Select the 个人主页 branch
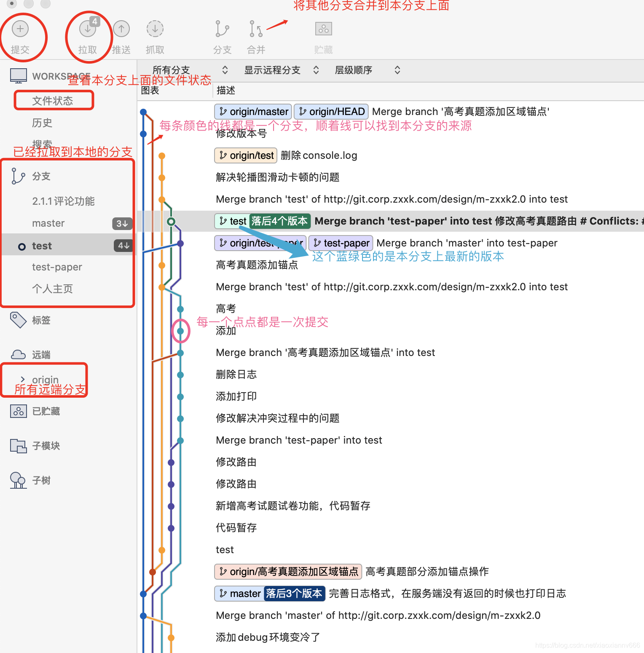 (x=53, y=289)
